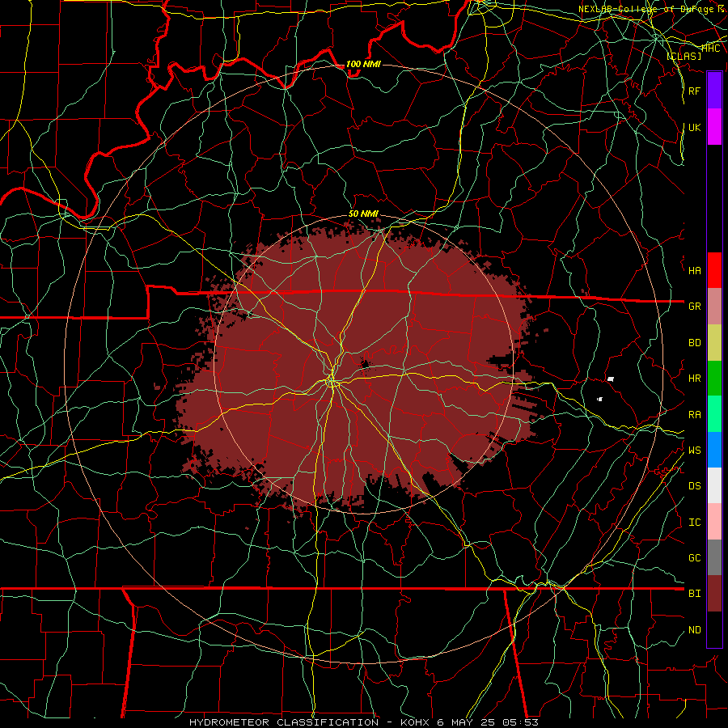Click the HR legend label
This screenshot has width=728, height=728.
694,379
